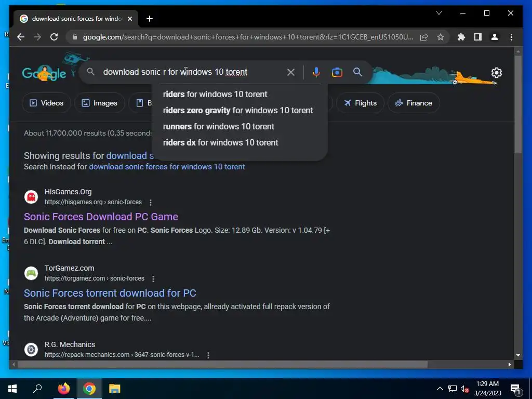This screenshot has height=399, width=532.
Task: Open the new tab plus button
Action: point(149,19)
